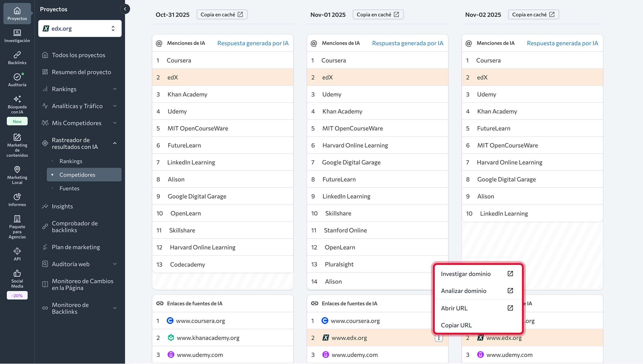This screenshot has width=643, height=364.
Task: Open the API icon in left rail
Action: pyautogui.click(x=17, y=251)
